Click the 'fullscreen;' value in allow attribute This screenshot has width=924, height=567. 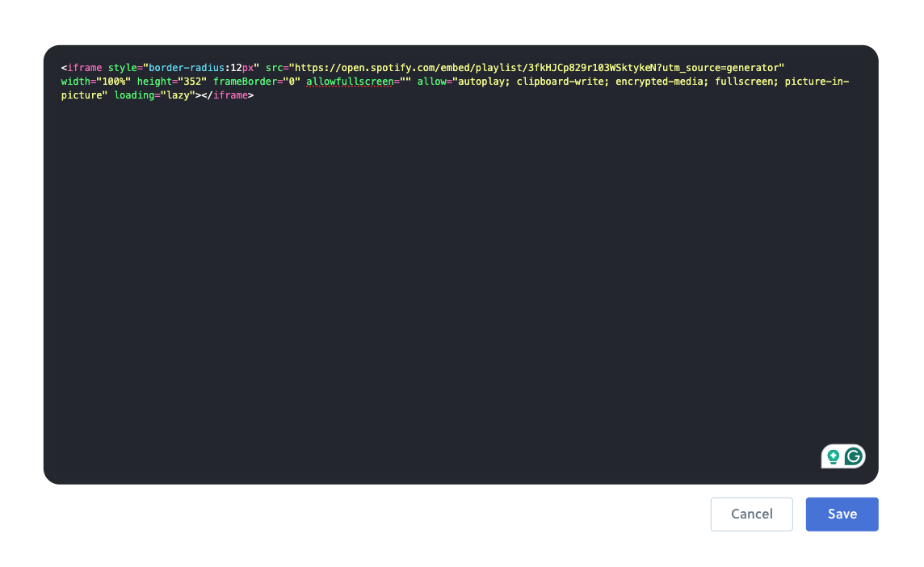click(x=746, y=82)
